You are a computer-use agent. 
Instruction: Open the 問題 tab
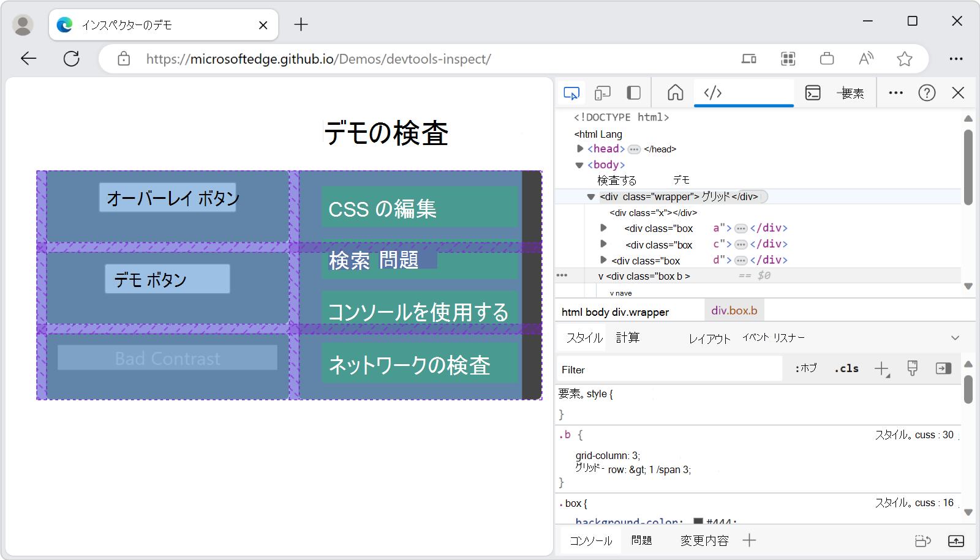pos(641,540)
